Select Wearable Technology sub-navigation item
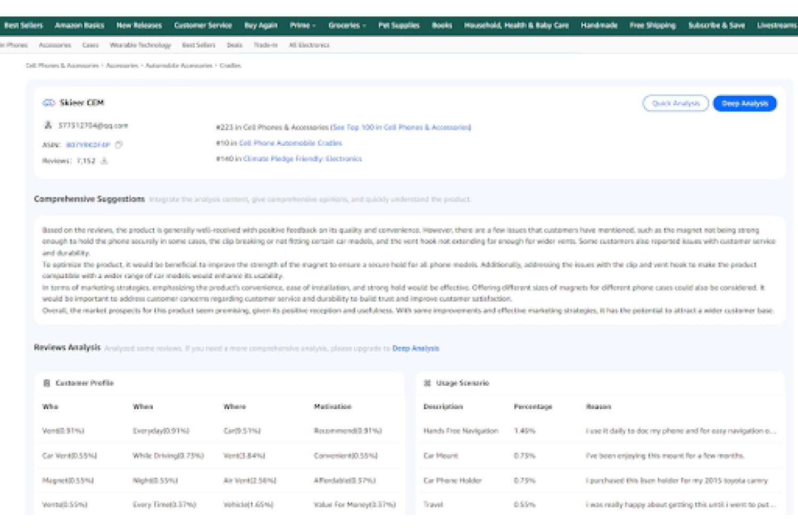Screen dimensions: 798x532 [x=140, y=45]
